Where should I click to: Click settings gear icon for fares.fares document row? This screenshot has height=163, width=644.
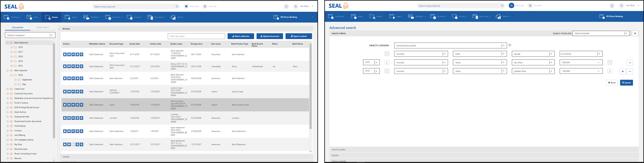tap(81, 54)
